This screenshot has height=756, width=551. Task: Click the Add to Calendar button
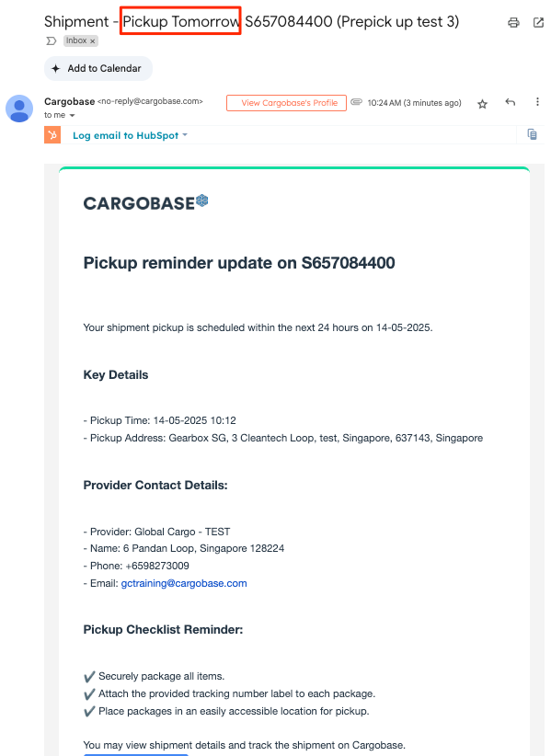(98, 68)
